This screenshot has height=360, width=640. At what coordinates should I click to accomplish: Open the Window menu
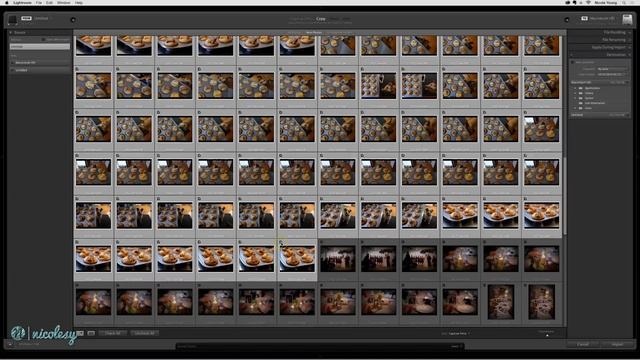pyautogui.click(x=64, y=2)
